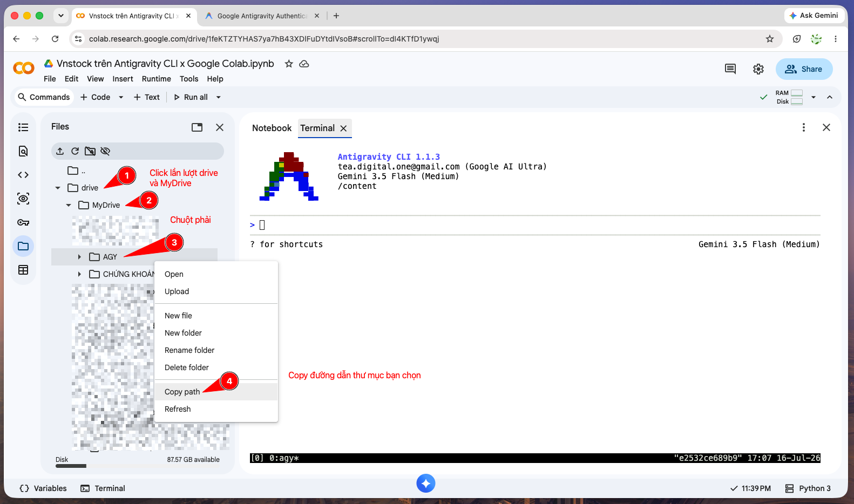
Task: Refresh the Files panel listing
Action: pos(75,151)
